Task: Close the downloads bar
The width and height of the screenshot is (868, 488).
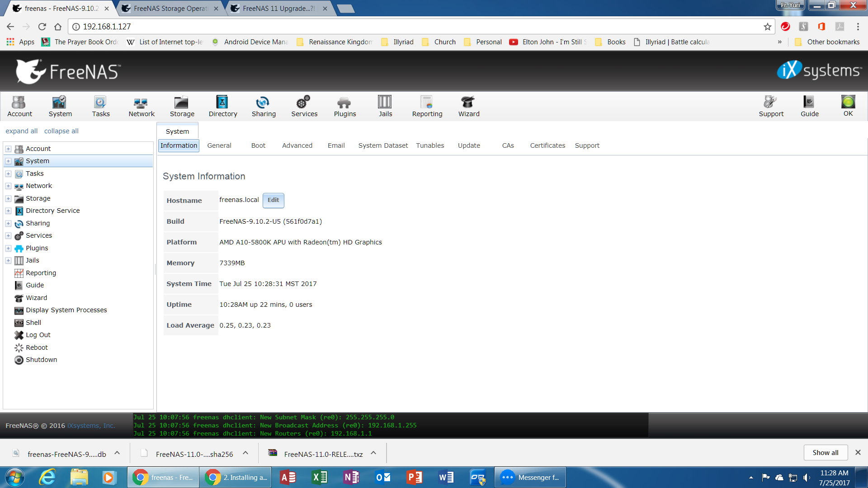Action: tap(858, 452)
